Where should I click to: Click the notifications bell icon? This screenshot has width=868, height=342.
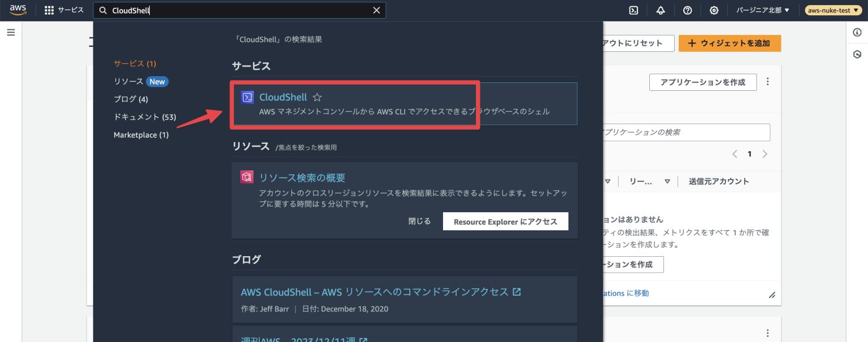[660, 10]
